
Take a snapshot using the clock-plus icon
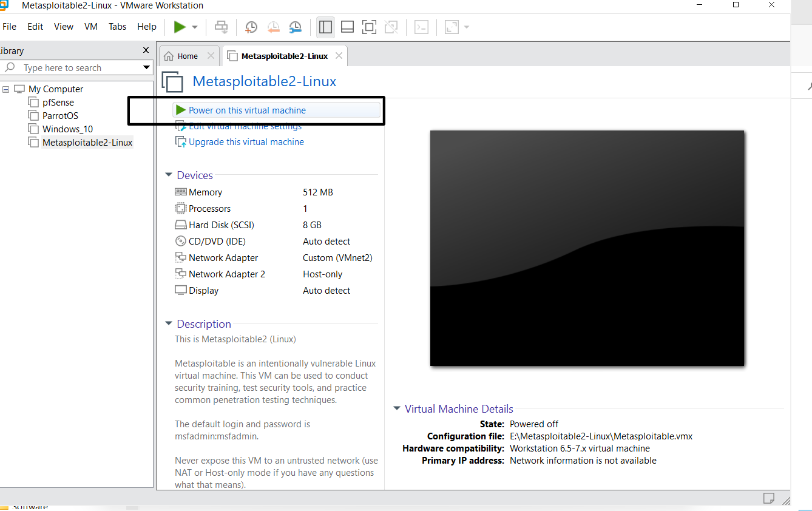[x=251, y=27]
